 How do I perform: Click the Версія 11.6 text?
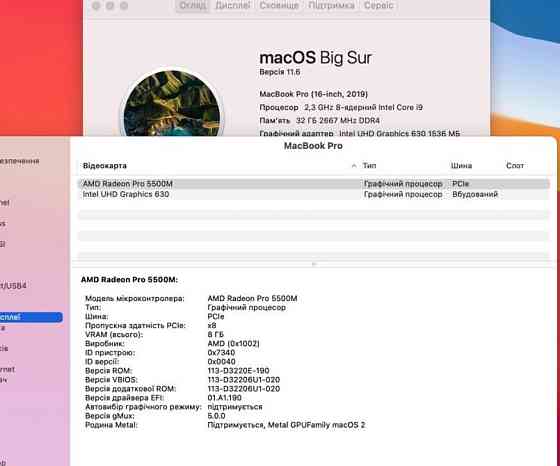[x=280, y=72]
